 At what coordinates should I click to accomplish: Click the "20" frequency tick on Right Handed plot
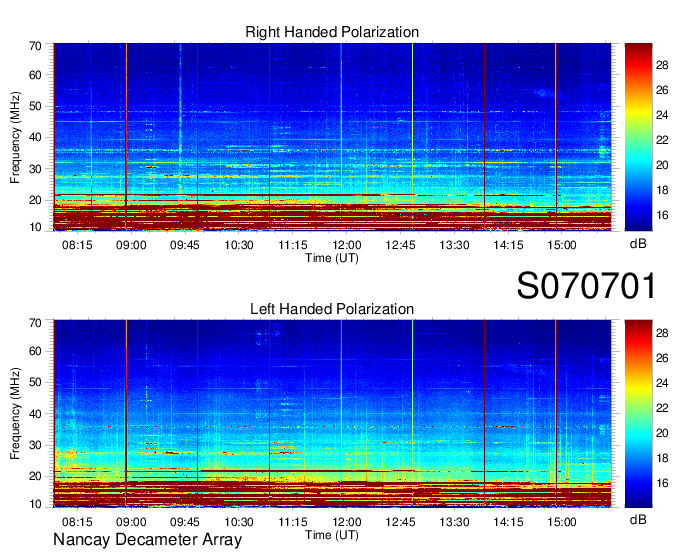[x=35, y=200]
